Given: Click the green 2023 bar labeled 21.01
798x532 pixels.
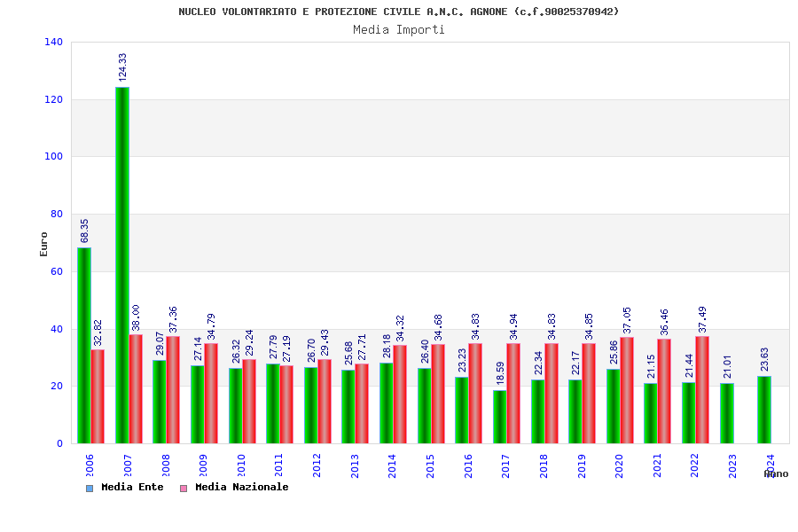Looking at the screenshot, I should click(x=727, y=413).
